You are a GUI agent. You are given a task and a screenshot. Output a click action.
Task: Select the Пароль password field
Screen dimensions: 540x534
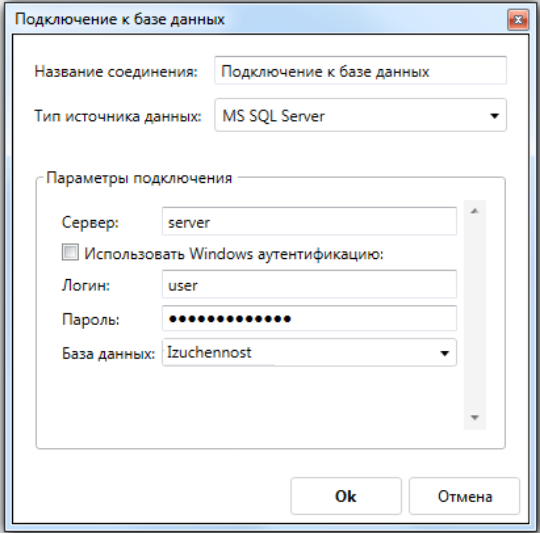tap(309, 318)
